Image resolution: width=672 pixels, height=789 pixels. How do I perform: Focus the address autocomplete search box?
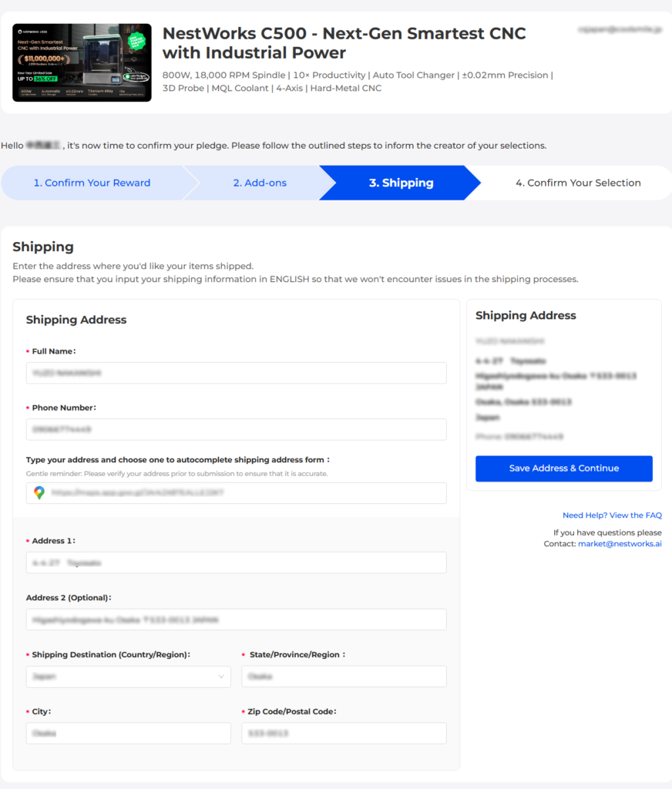click(247, 493)
